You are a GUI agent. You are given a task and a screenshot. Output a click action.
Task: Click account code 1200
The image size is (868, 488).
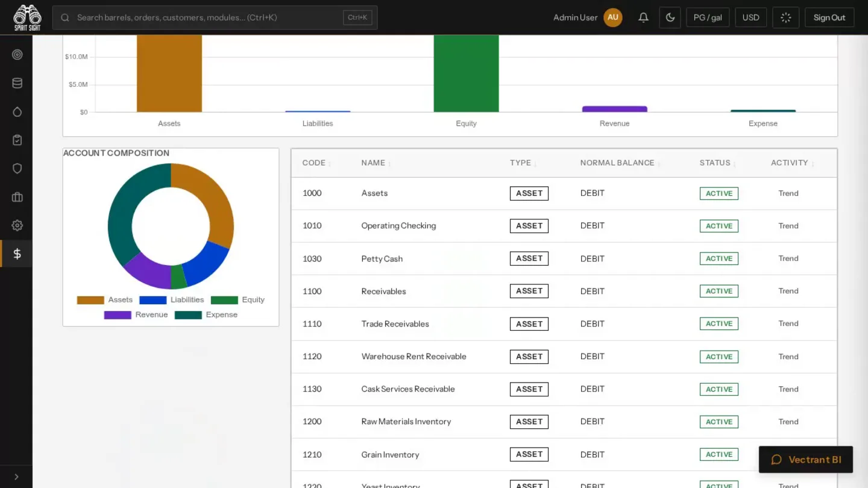(x=312, y=422)
